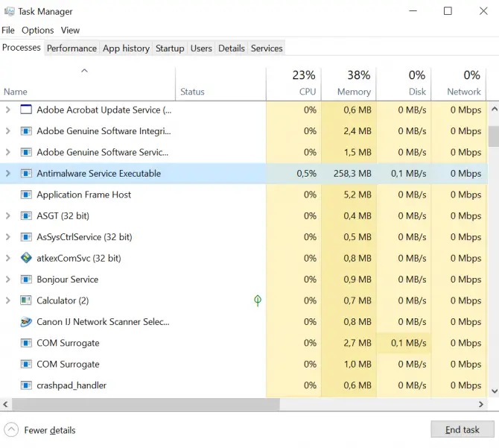Expand the Calculator (2) group

8,300
